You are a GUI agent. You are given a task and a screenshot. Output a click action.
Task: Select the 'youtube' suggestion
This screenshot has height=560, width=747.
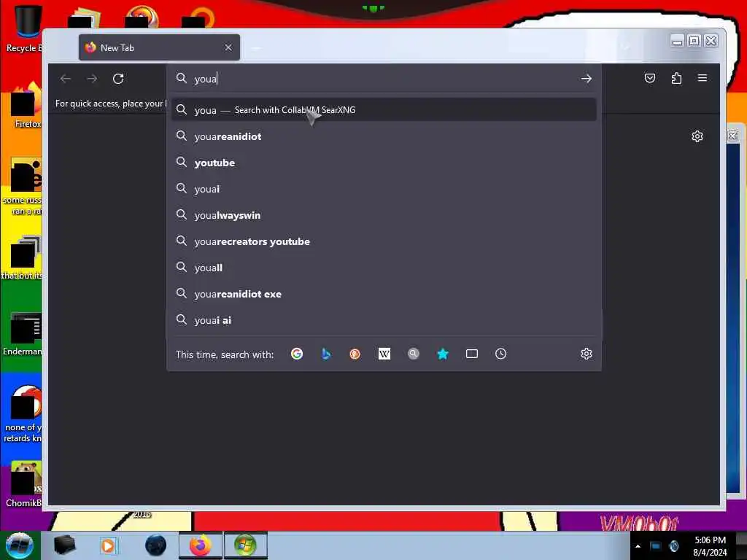click(x=384, y=163)
